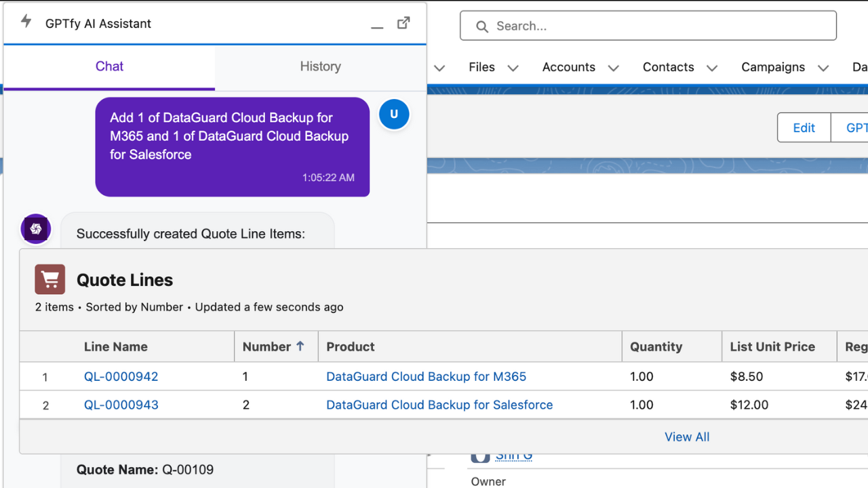Open the Accounts tab dropdown
The height and width of the screenshot is (488, 868).
(x=614, y=67)
